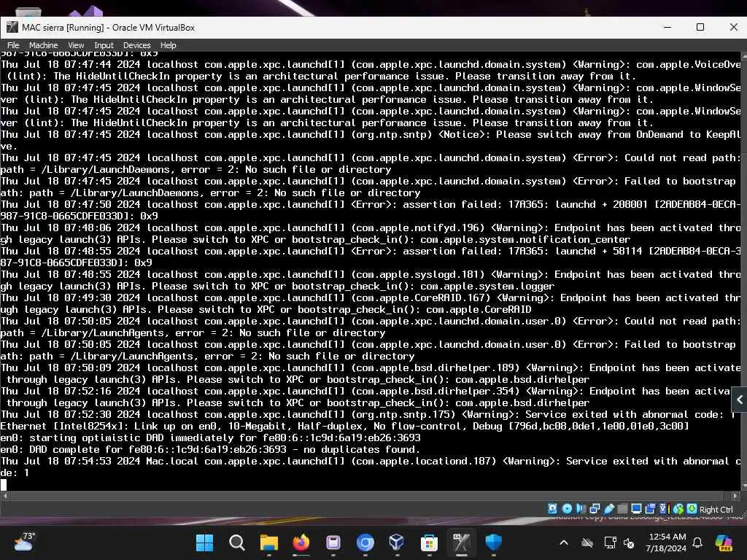Open the Windows Start menu

tap(205, 542)
